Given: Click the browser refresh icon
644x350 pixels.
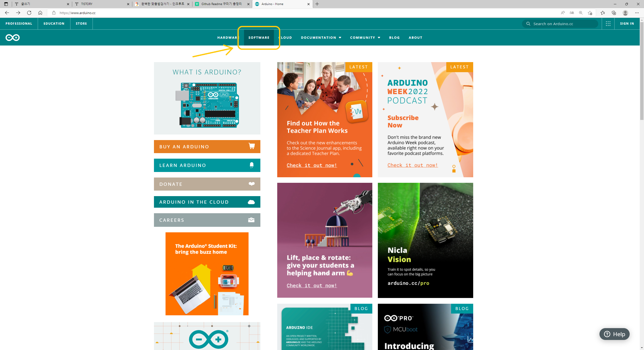Looking at the screenshot, I should (29, 13).
